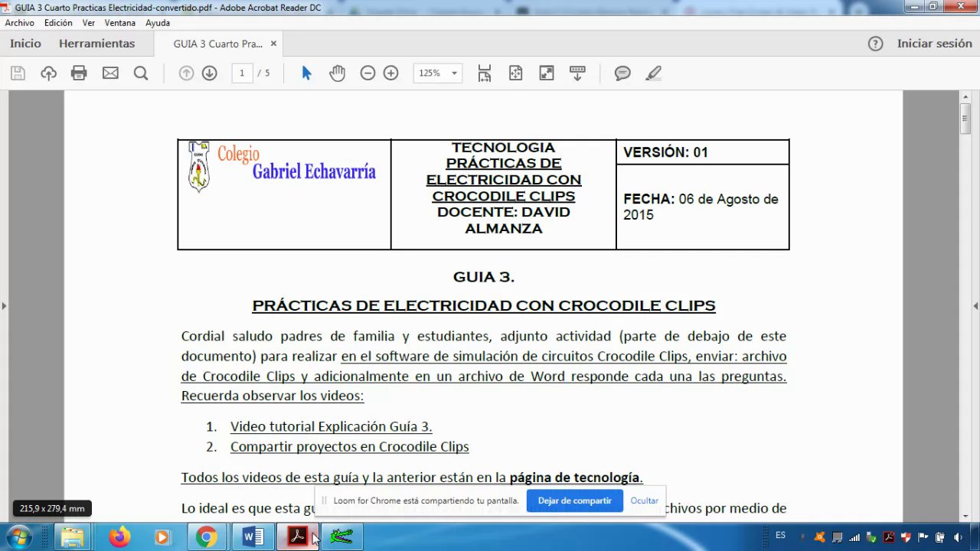
Task: Open the Edición menu
Action: pyautogui.click(x=58, y=23)
